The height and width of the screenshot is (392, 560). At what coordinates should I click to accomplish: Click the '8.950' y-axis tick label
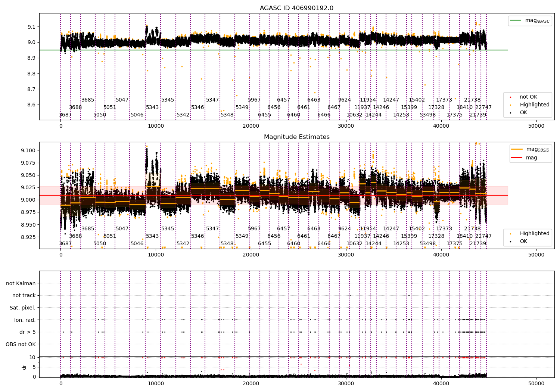(28, 225)
